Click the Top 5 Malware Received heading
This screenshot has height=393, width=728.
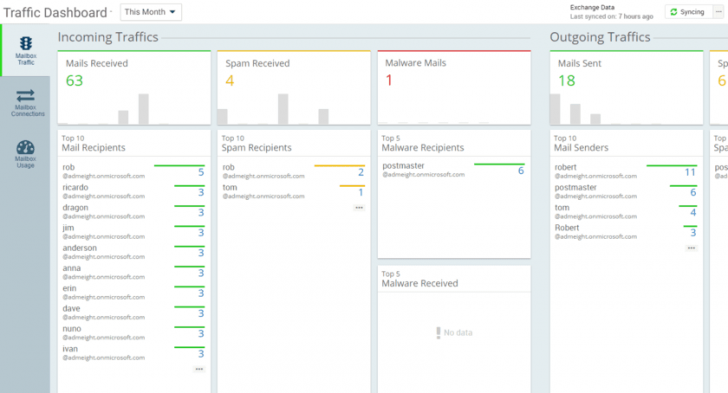(420, 279)
